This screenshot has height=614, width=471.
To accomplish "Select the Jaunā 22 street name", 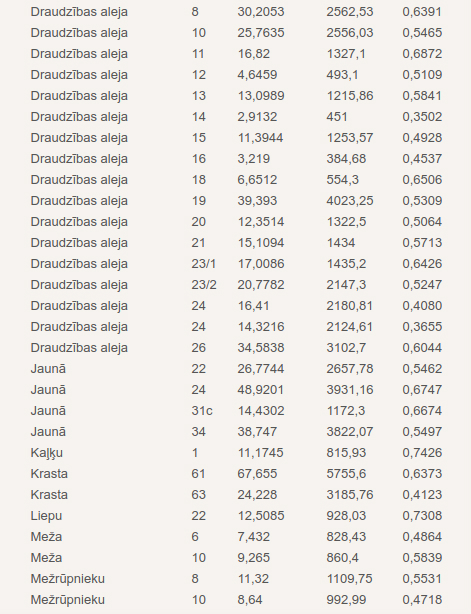I will [x=48, y=369].
